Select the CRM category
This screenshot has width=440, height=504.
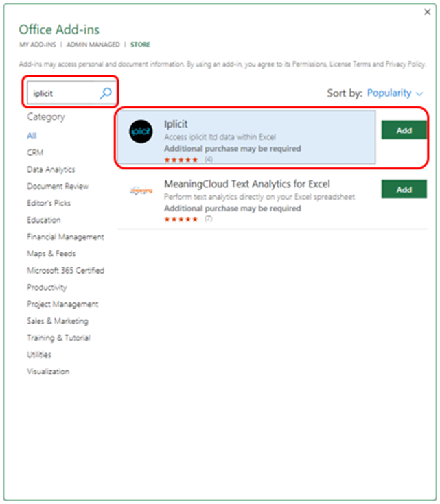35,152
